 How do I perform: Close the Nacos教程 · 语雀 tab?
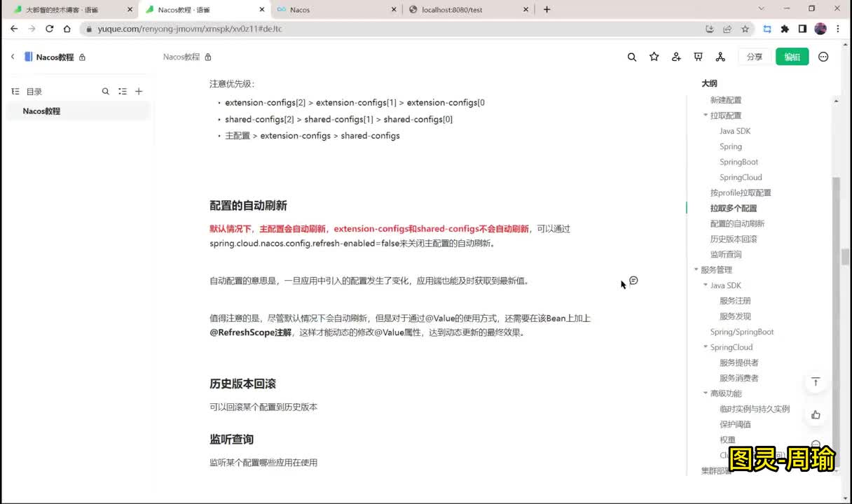tap(262, 10)
